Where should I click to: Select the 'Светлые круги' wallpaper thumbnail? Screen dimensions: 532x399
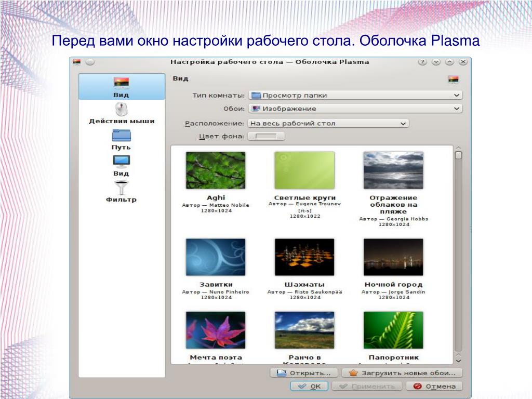pos(304,170)
